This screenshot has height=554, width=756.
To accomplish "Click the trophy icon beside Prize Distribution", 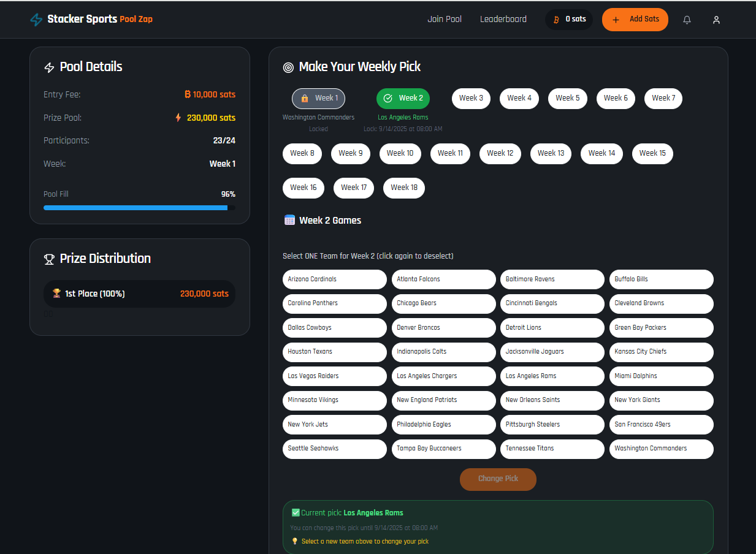I will 50,259.
